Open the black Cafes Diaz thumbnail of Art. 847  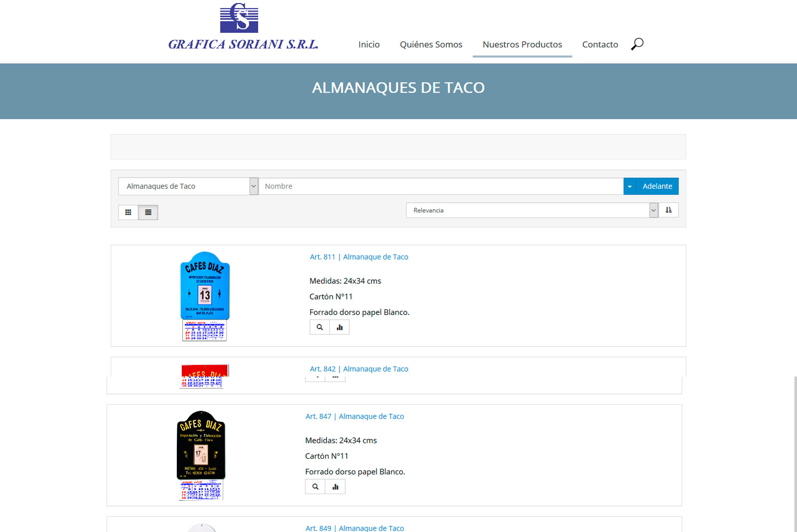pos(201,455)
